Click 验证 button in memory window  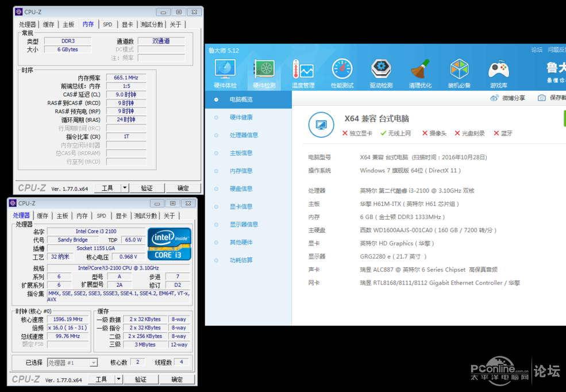(147, 188)
